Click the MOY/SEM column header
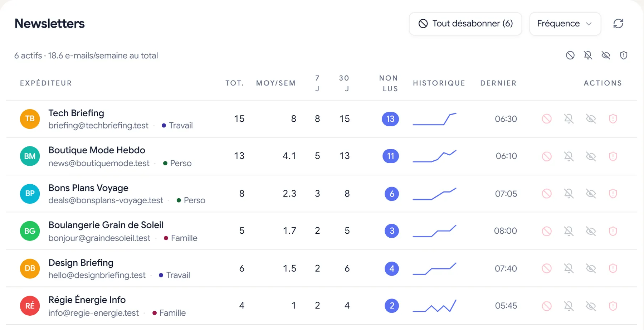The image size is (644, 330). pyautogui.click(x=276, y=83)
